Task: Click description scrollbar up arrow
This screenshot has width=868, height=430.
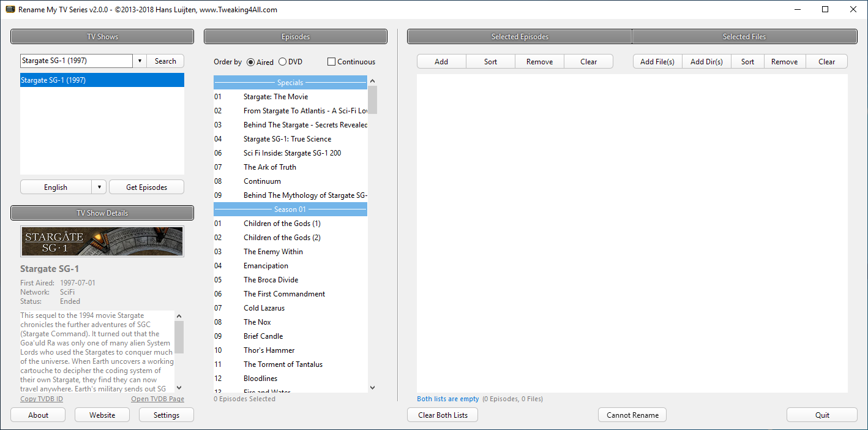Action: [x=179, y=316]
